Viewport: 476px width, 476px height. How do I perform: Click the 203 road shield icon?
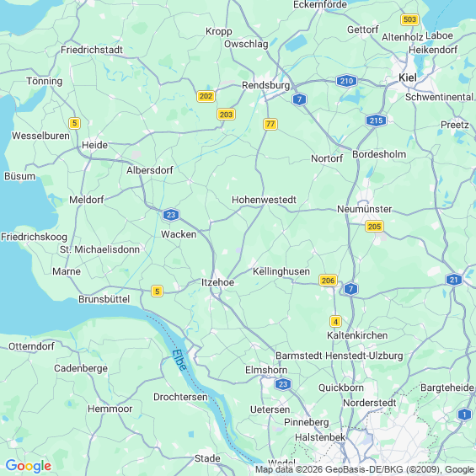(226, 115)
